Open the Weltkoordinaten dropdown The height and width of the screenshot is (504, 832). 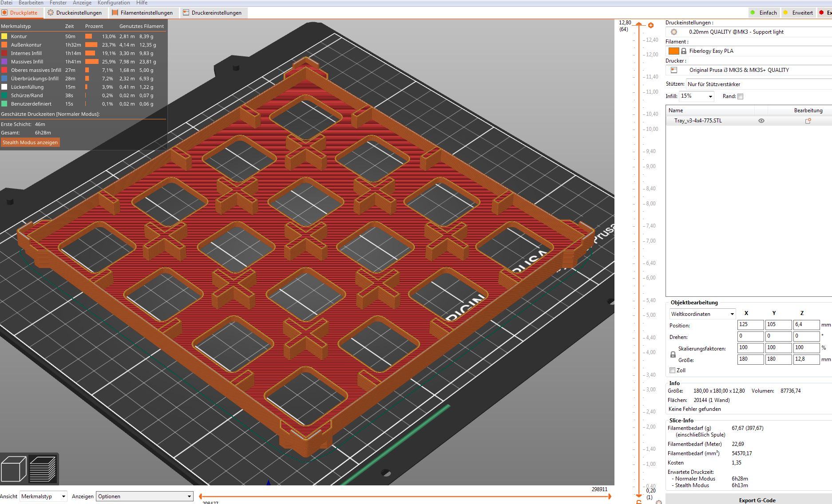702,314
